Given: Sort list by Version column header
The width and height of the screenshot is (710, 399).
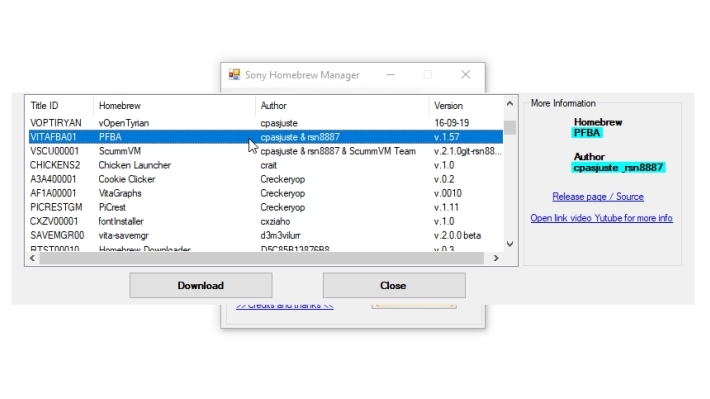Looking at the screenshot, I should tap(465, 106).
